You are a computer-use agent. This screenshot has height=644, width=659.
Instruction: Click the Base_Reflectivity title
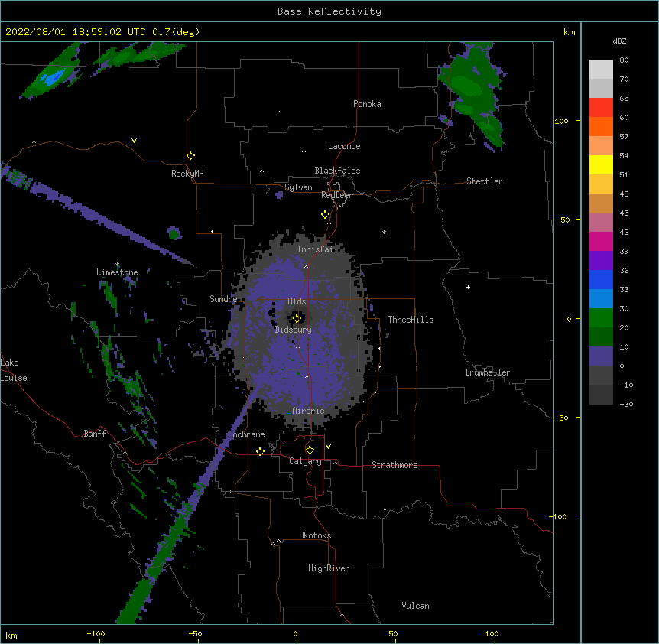tap(329, 11)
